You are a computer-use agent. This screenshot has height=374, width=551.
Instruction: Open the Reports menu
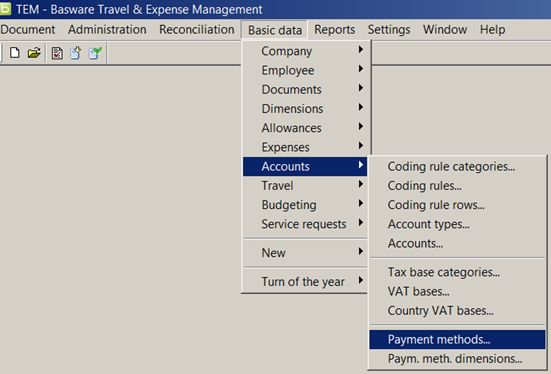pos(335,30)
